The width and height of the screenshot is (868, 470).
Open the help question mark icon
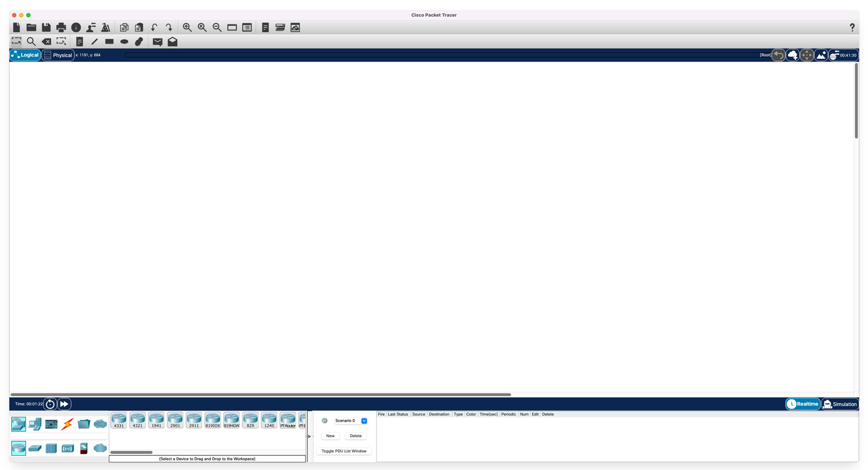(852, 27)
